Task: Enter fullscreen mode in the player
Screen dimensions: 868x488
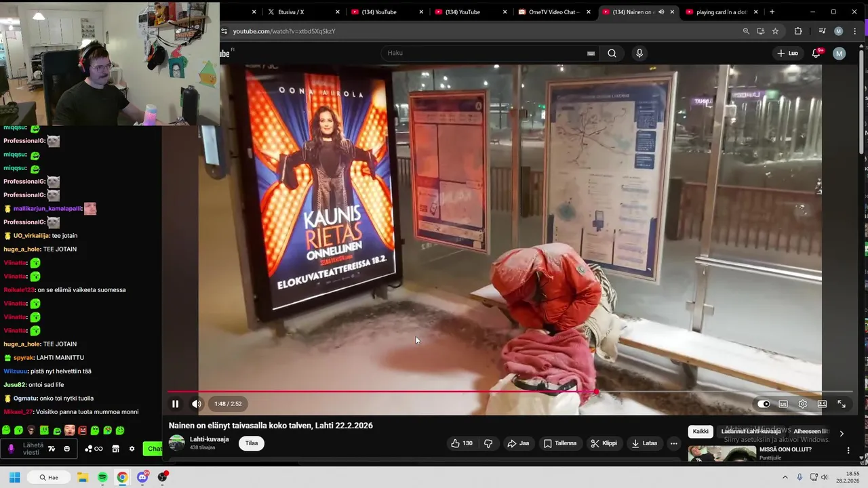Action: (x=842, y=404)
